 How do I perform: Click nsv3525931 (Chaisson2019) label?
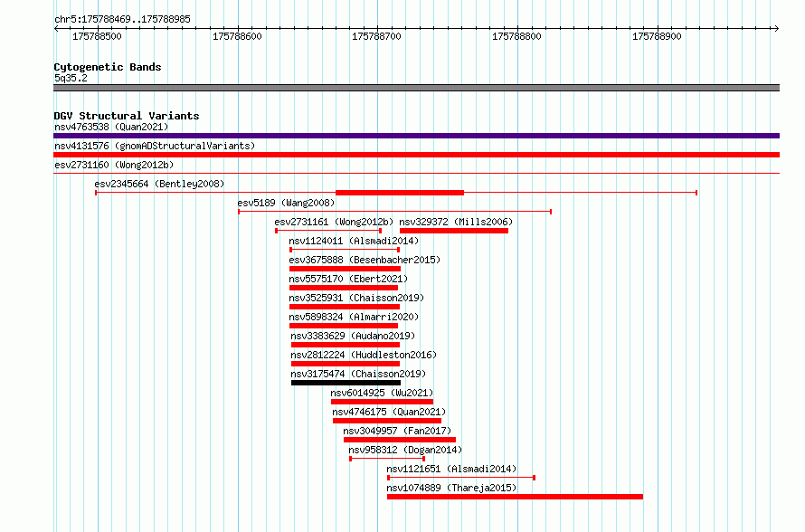click(x=356, y=298)
